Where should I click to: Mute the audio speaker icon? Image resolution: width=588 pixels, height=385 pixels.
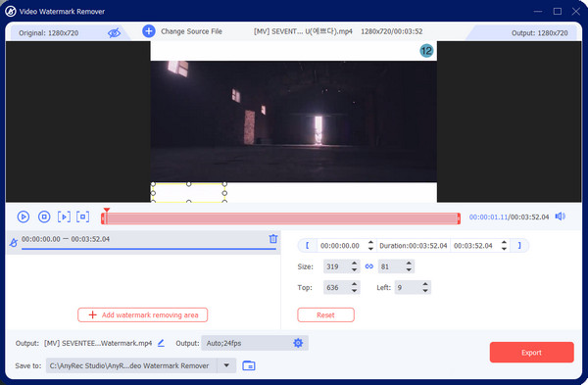click(561, 217)
